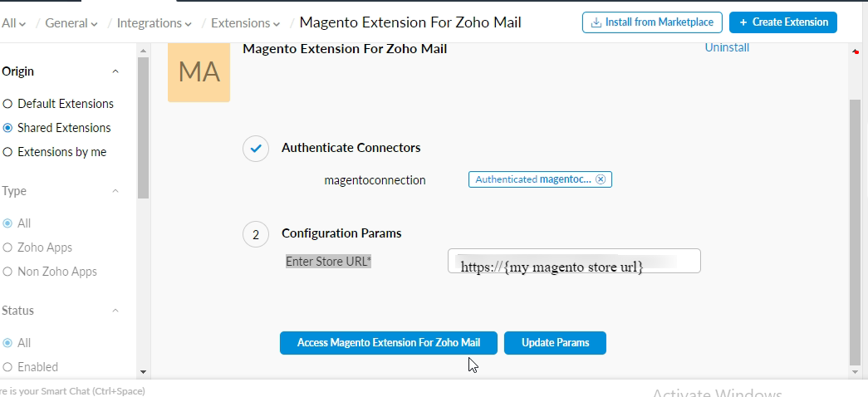The width and height of the screenshot is (868, 397).
Task: Click the Uninstall link
Action: (x=727, y=48)
